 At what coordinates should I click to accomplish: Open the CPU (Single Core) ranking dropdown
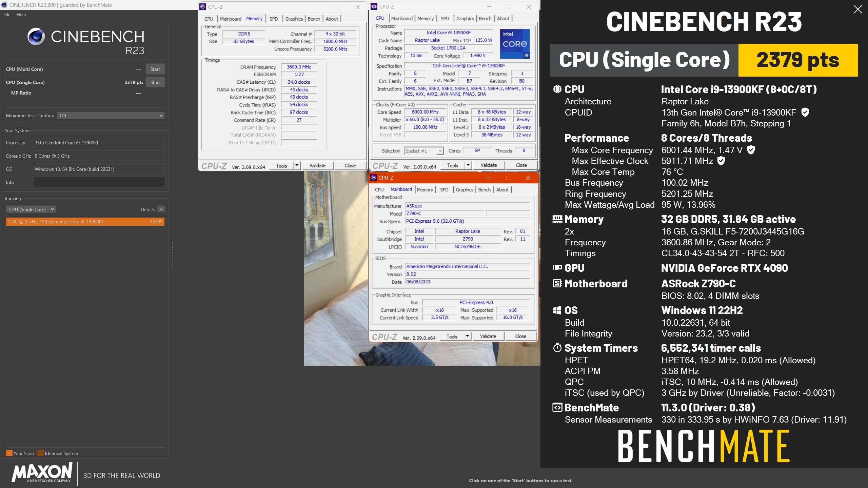(x=31, y=209)
